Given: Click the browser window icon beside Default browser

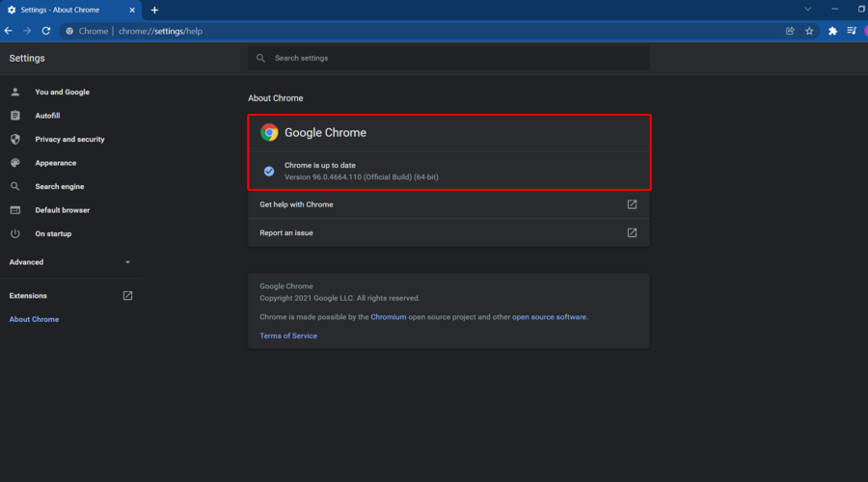Looking at the screenshot, I should coord(14,210).
